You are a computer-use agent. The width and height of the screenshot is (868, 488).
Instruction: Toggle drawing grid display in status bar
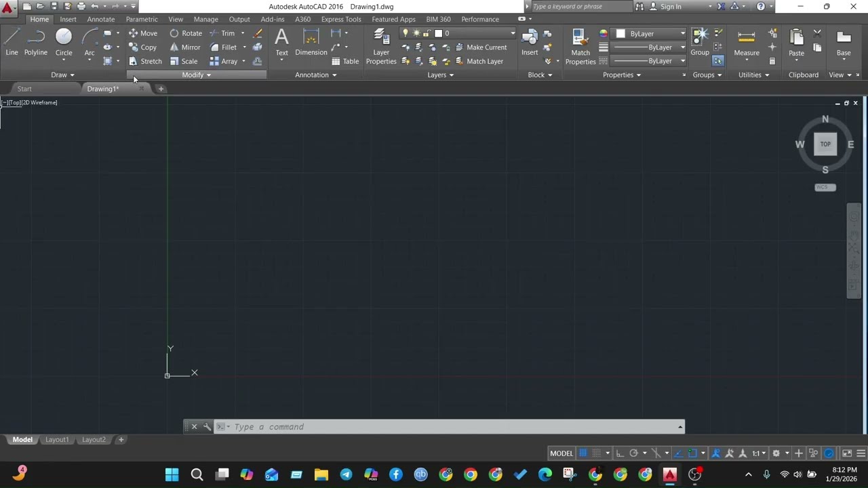pyautogui.click(x=583, y=453)
